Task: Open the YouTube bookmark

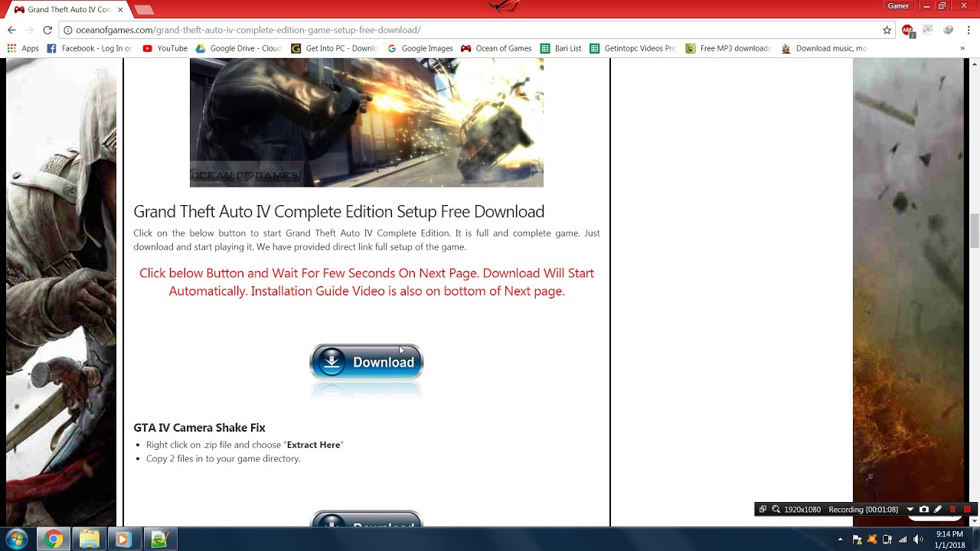Action: coord(165,48)
